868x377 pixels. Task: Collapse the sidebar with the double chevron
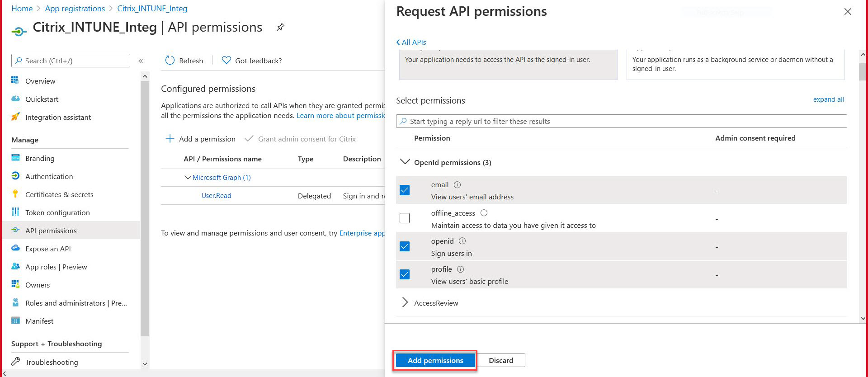coord(141,61)
